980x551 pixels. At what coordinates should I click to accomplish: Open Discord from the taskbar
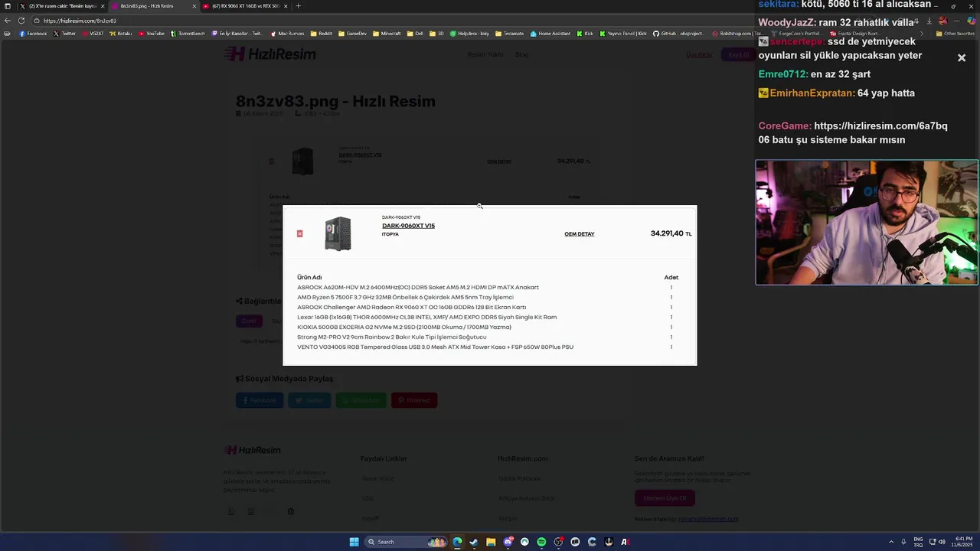click(x=508, y=542)
